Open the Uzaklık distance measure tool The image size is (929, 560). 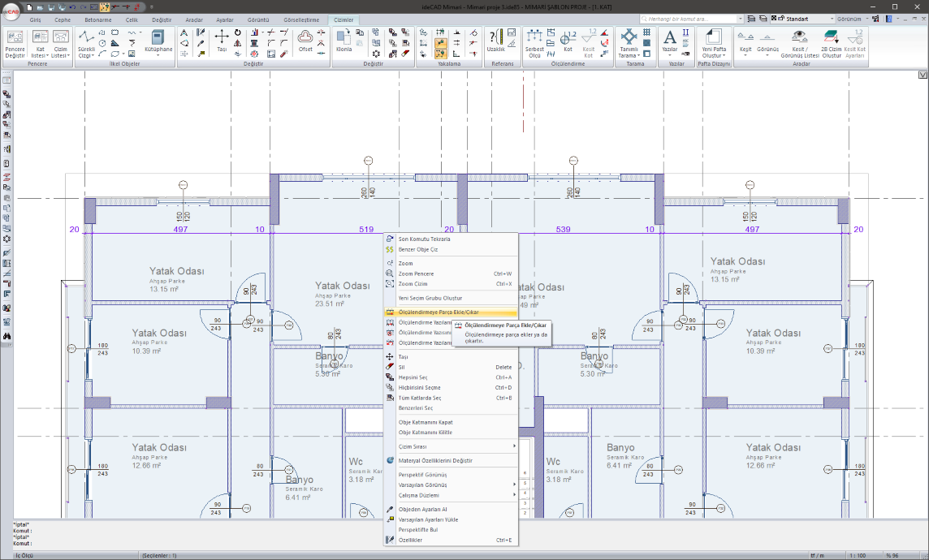(x=495, y=41)
